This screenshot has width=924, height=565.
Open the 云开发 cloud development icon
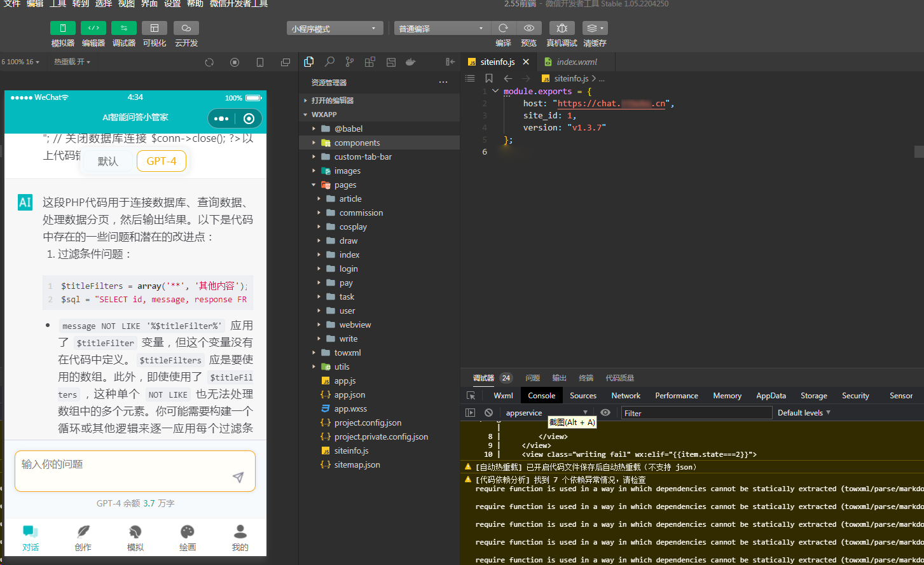pyautogui.click(x=186, y=28)
